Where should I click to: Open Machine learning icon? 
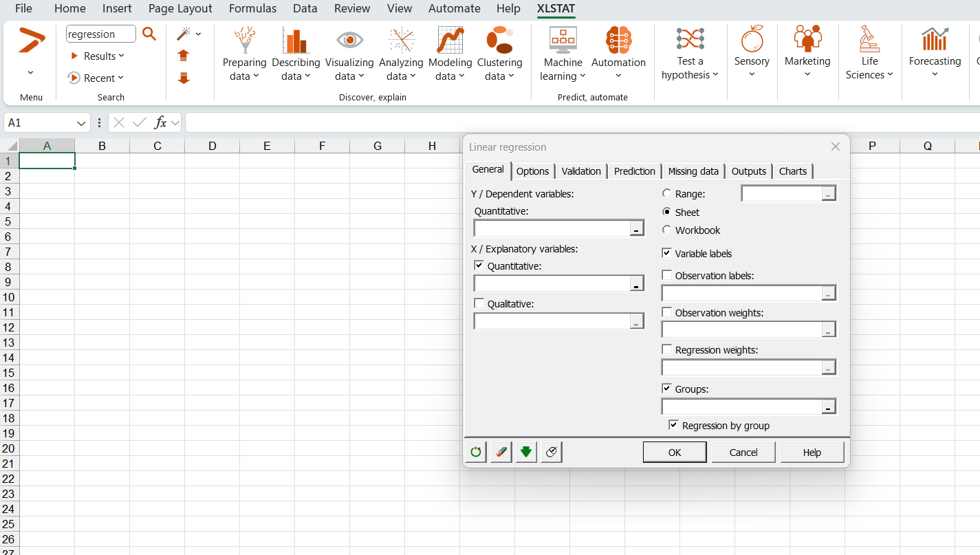pyautogui.click(x=563, y=40)
